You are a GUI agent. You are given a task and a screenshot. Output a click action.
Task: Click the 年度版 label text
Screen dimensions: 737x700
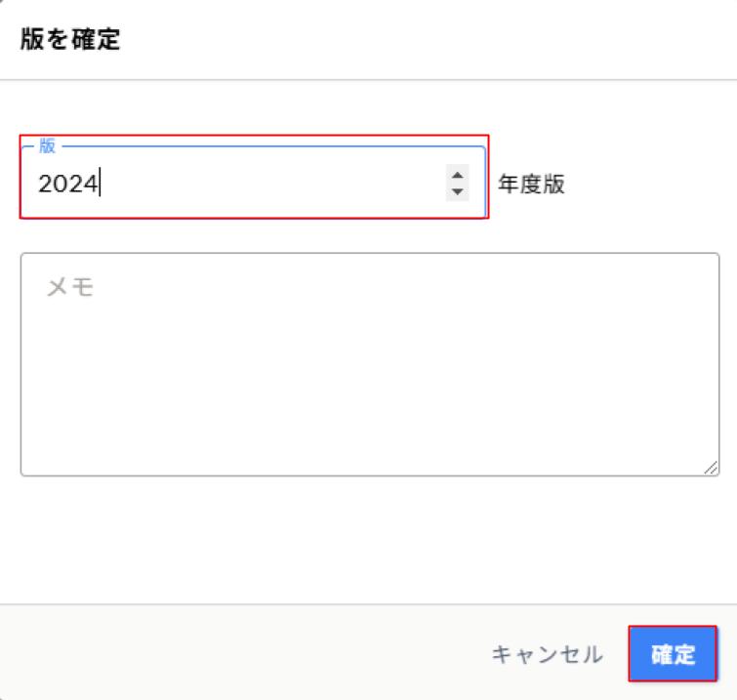point(531,185)
